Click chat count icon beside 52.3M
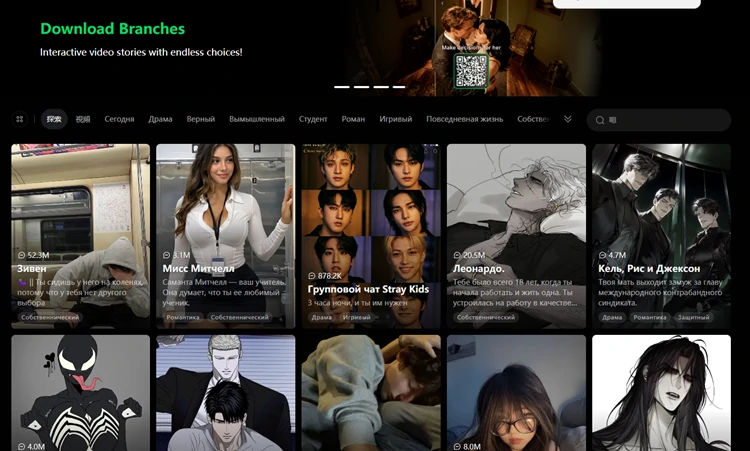The height and width of the screenshot is (451, 750). (21, 255)
